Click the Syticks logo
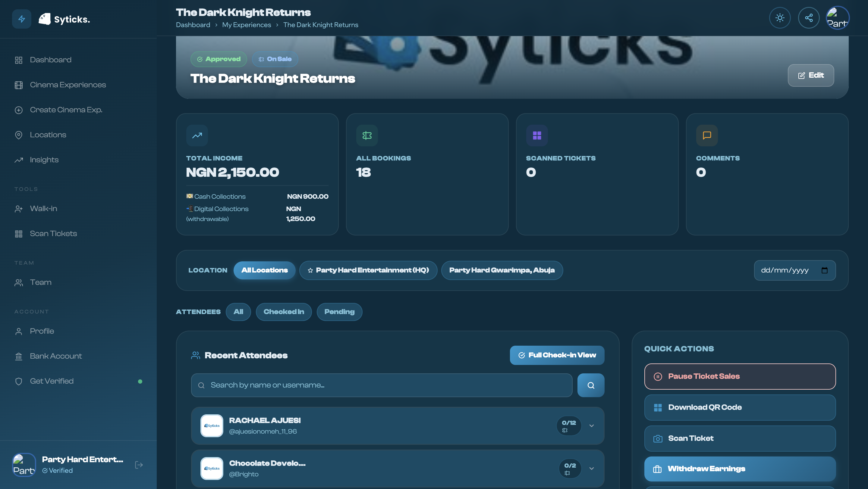 coord(64,19)
